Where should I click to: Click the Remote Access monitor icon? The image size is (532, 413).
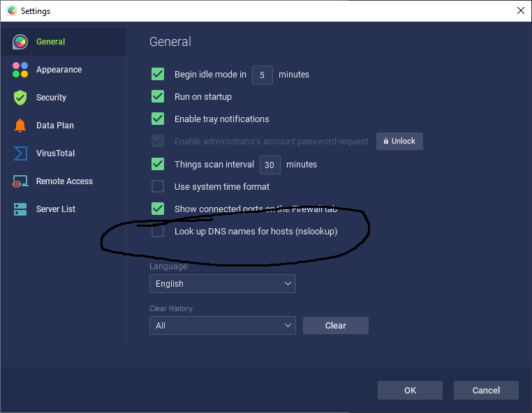point(20,181)
